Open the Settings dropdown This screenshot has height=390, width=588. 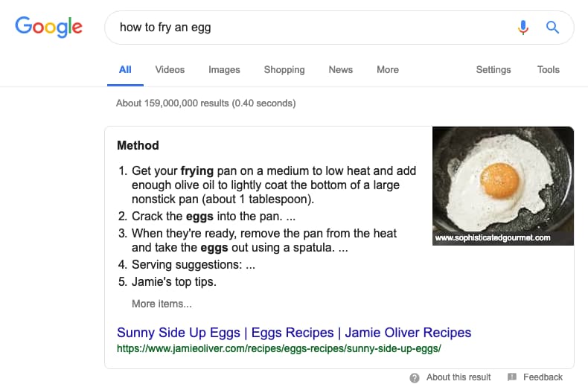click(493, 70)
